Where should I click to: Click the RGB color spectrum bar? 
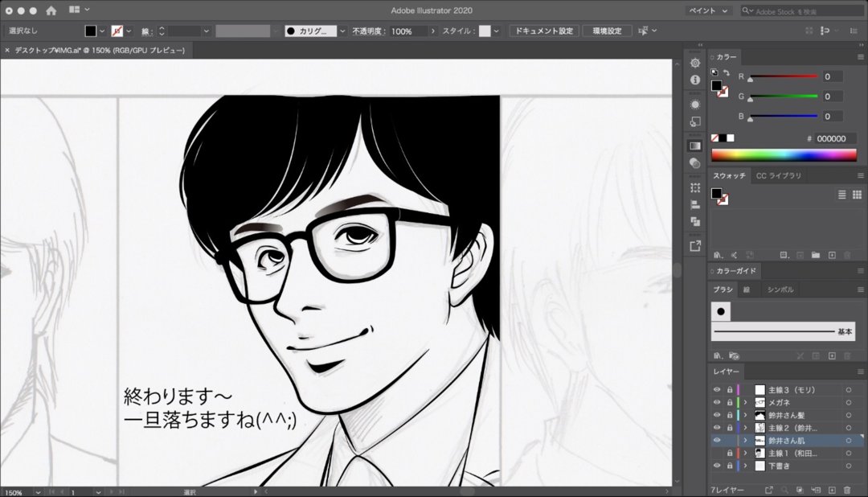tap(784, 154)
